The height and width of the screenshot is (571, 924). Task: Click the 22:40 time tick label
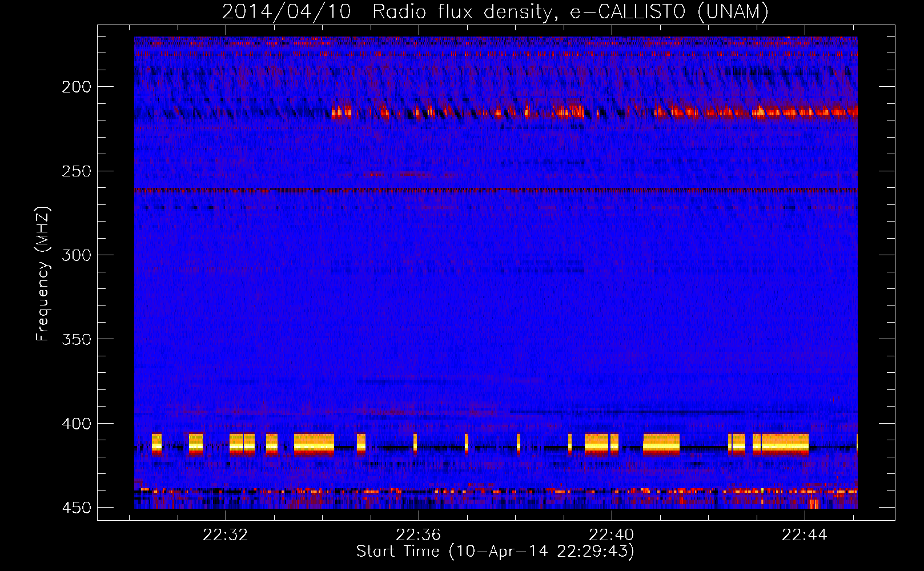tap(612, 534)
